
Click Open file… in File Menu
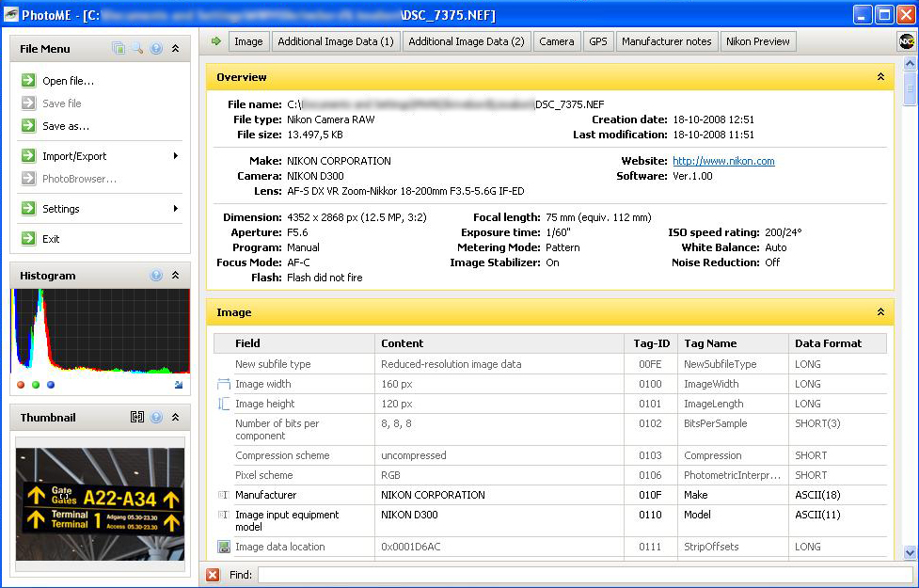68,81
